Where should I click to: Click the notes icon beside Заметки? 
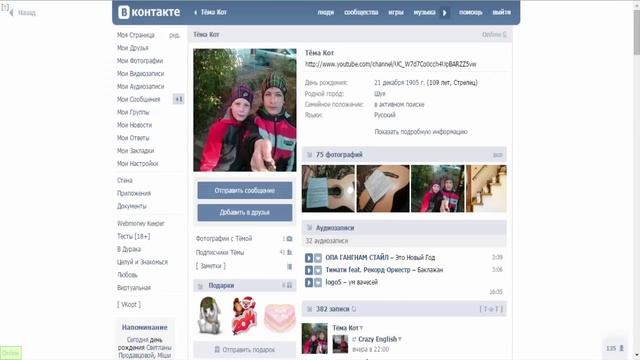click(289, 267)
